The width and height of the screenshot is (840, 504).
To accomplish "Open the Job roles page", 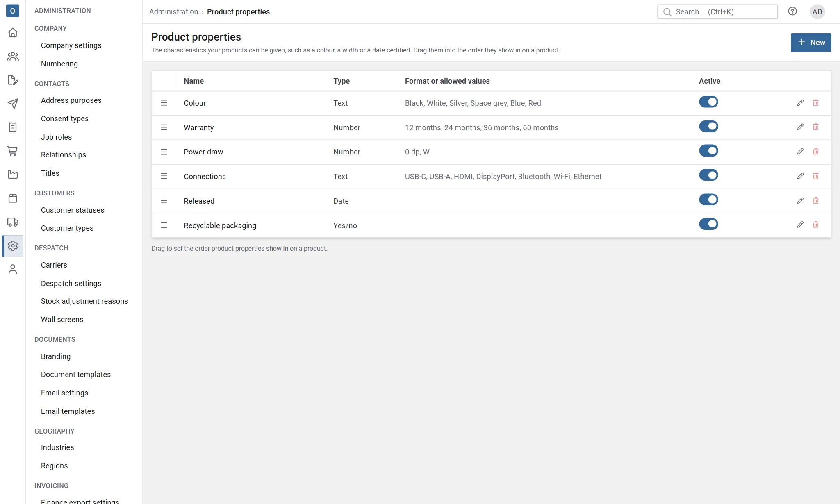I will pos(56,137).
